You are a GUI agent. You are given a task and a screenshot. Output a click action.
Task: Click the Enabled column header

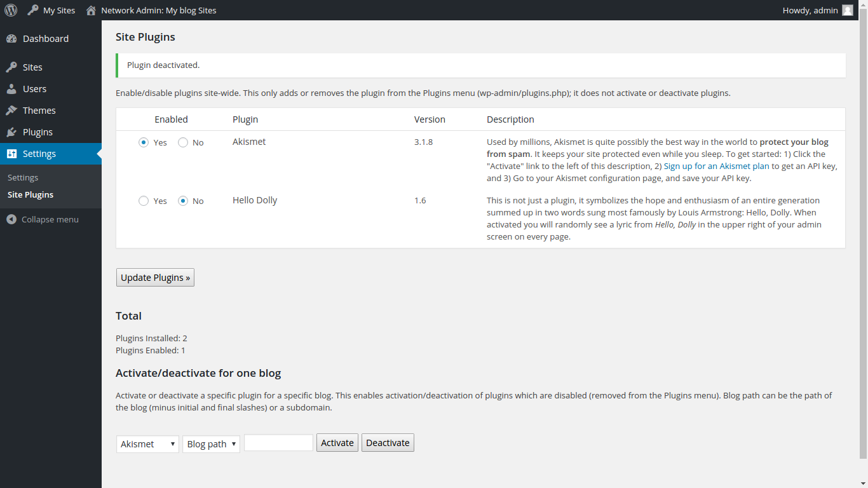click(x=171, y=119)
